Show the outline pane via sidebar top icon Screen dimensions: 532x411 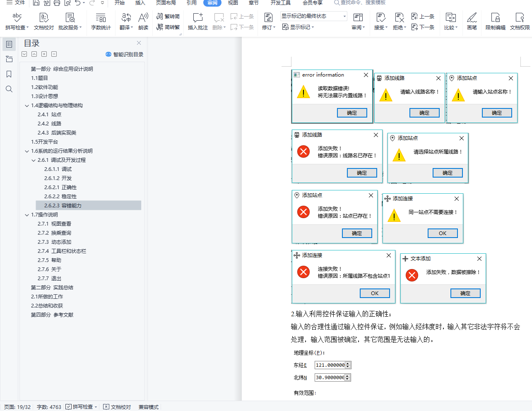coord(9,44)
